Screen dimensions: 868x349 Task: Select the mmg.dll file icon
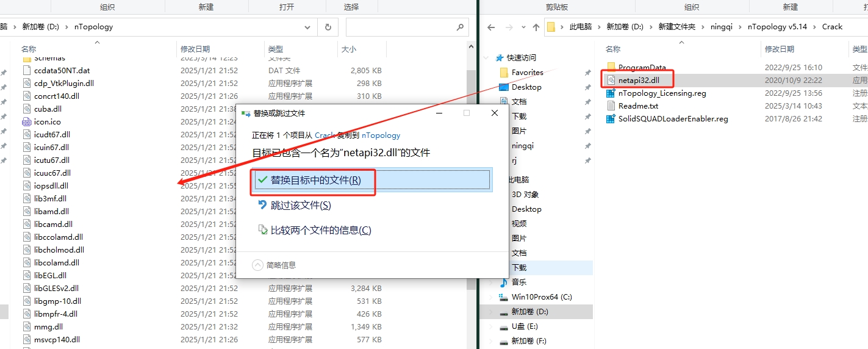[x=27, y=326]
